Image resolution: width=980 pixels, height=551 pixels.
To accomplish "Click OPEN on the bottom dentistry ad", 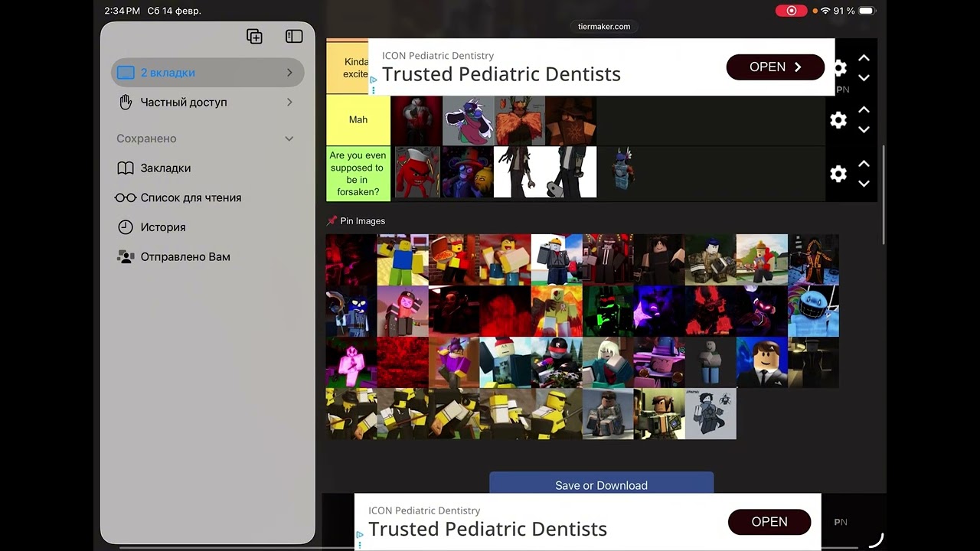I will 769,522.
